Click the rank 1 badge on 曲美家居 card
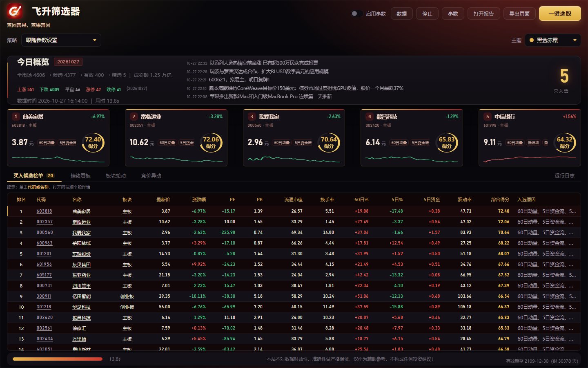 click(16, 117)
